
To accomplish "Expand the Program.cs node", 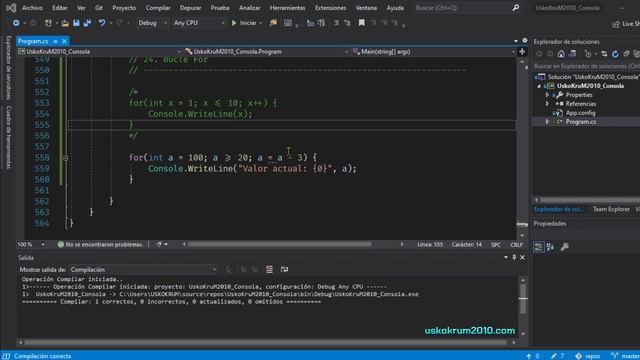I will point(547,122).
